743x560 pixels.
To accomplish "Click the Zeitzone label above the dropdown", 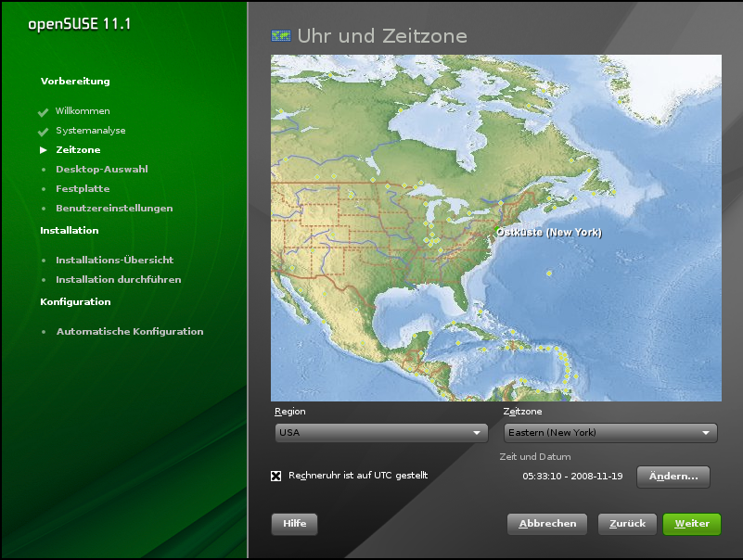I will point(522,412).
